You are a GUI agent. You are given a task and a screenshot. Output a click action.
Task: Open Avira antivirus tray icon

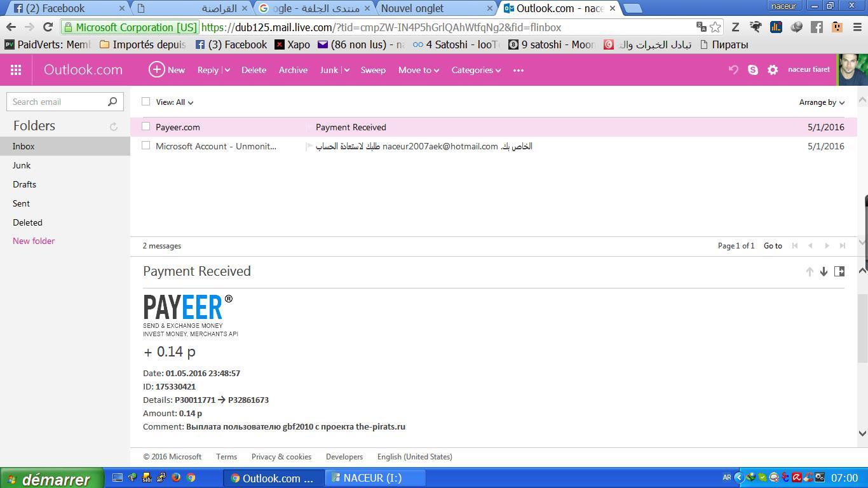coord(796,478)
